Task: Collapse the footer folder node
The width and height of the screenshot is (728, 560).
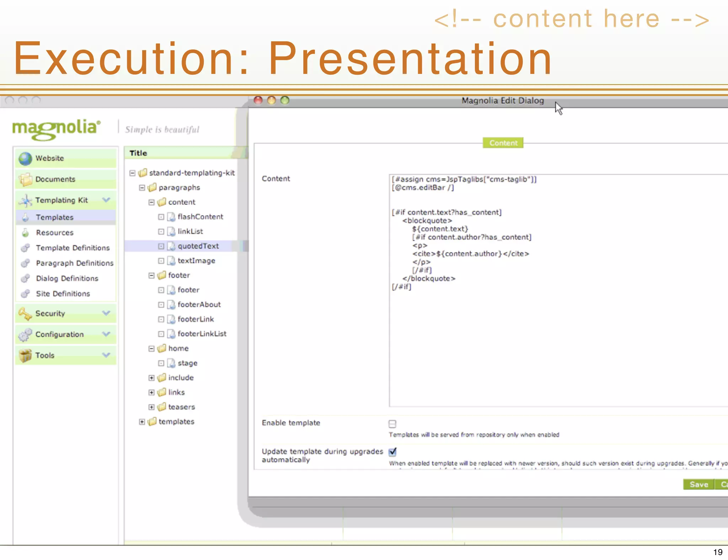Action: [152, 275]
